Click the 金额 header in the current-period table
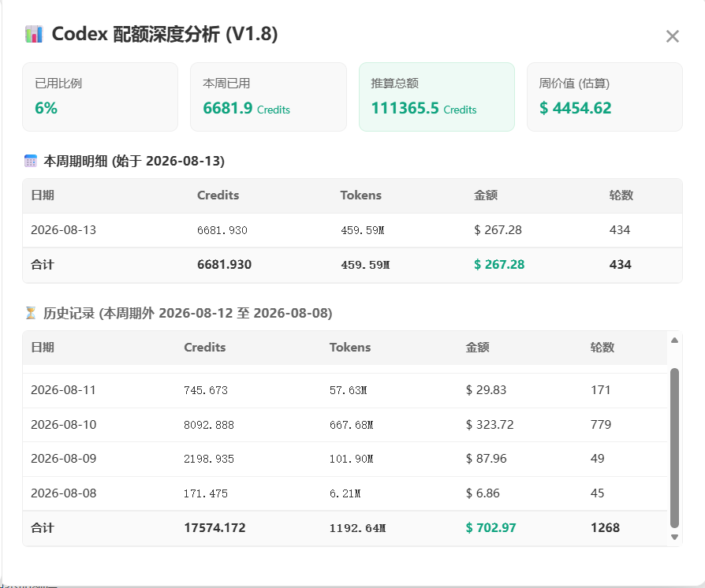 point(486,195)
